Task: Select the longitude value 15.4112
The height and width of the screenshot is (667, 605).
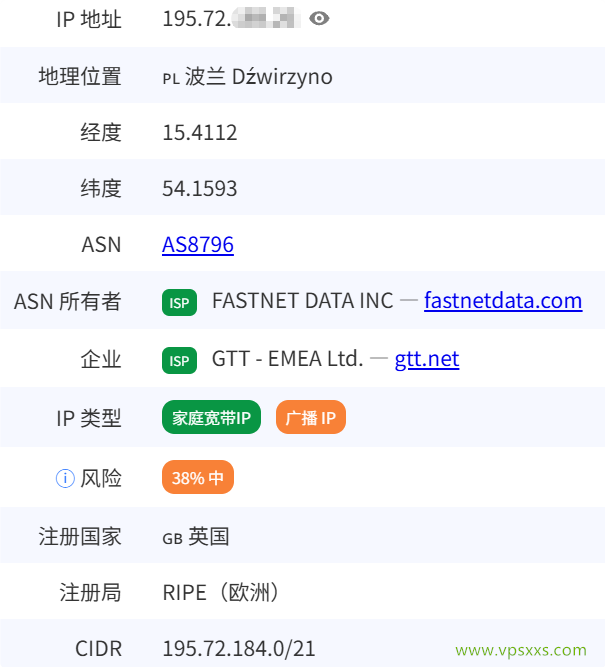Action: tap(200, 132)
